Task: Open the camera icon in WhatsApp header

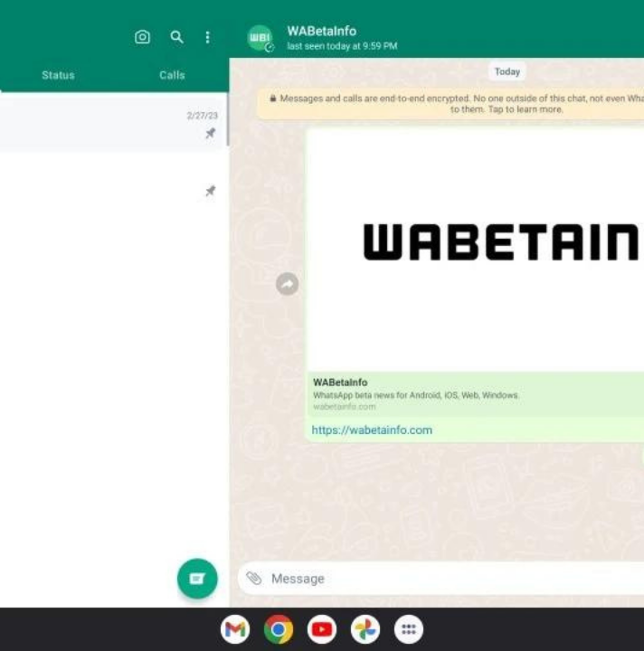Action: pyautogui.click(x=142, y=37)
